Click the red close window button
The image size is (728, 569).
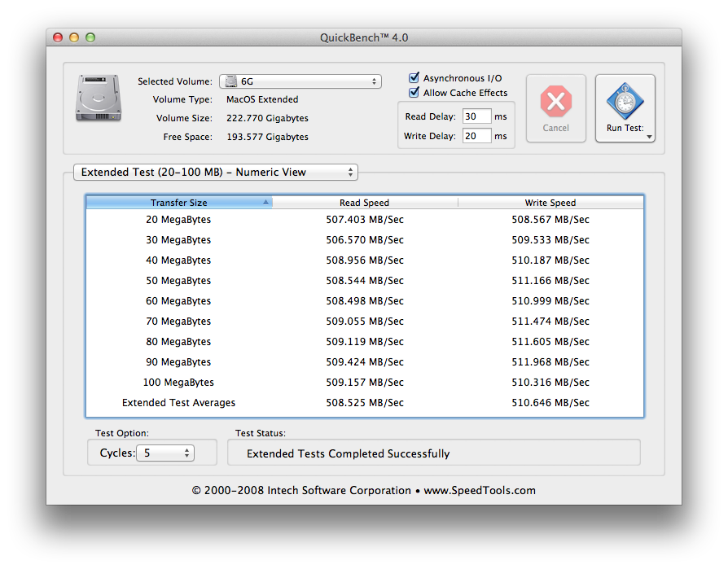(58, 37)
